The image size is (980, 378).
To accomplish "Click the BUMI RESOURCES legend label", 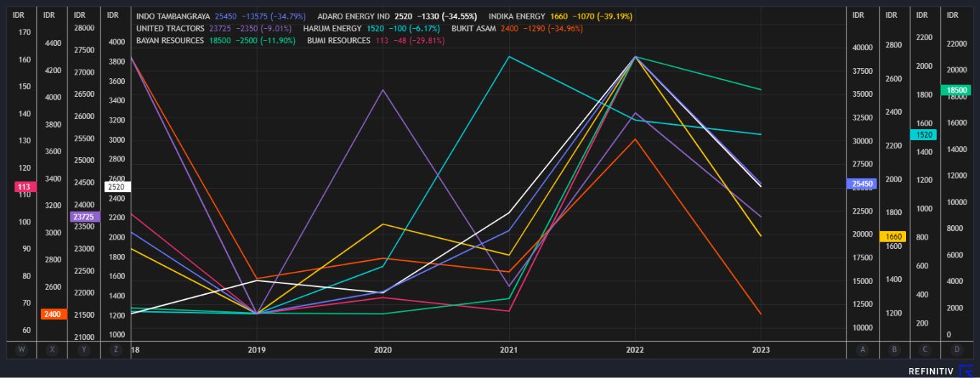I will pyautogui.click(x=339, y=40).
